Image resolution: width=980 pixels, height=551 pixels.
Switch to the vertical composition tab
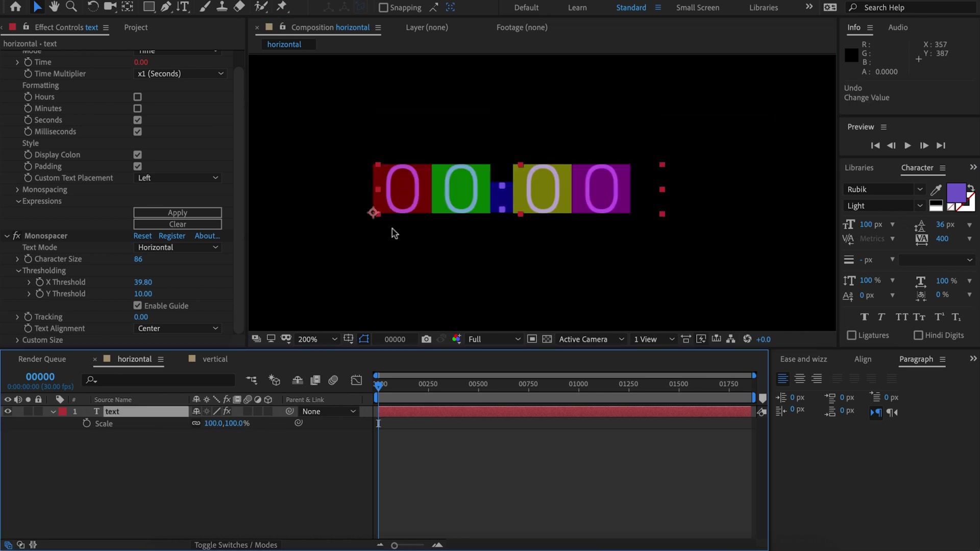214,359
